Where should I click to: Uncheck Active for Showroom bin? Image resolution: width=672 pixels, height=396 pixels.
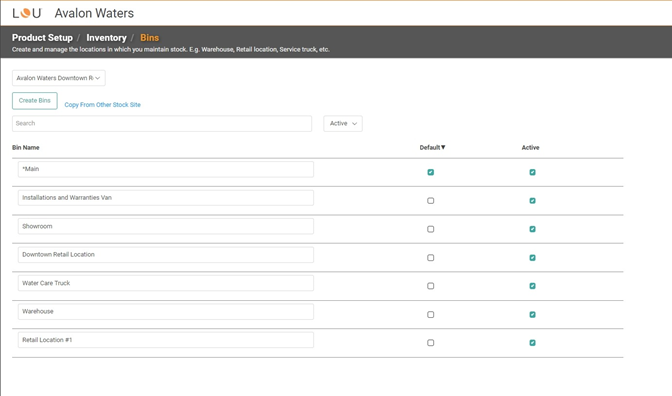pos(532,229)
